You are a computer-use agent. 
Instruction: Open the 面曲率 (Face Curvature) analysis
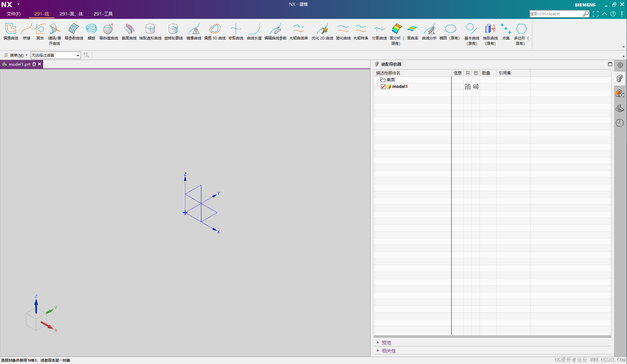pos(412,32)
